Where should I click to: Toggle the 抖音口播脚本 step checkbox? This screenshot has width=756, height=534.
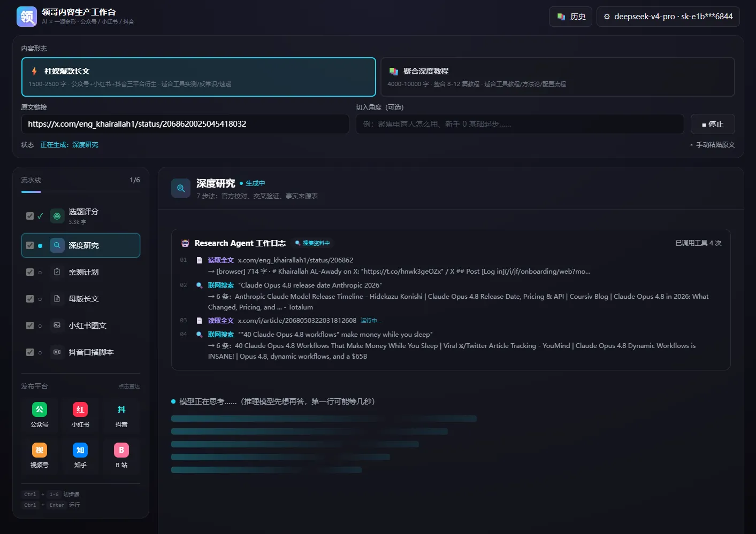(x=30, y=352)
